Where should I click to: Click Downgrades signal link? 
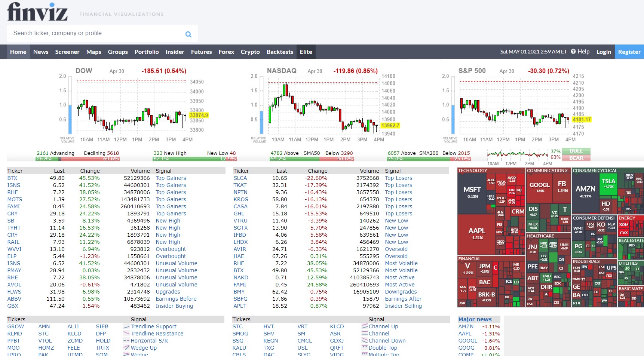pos(401,292)
